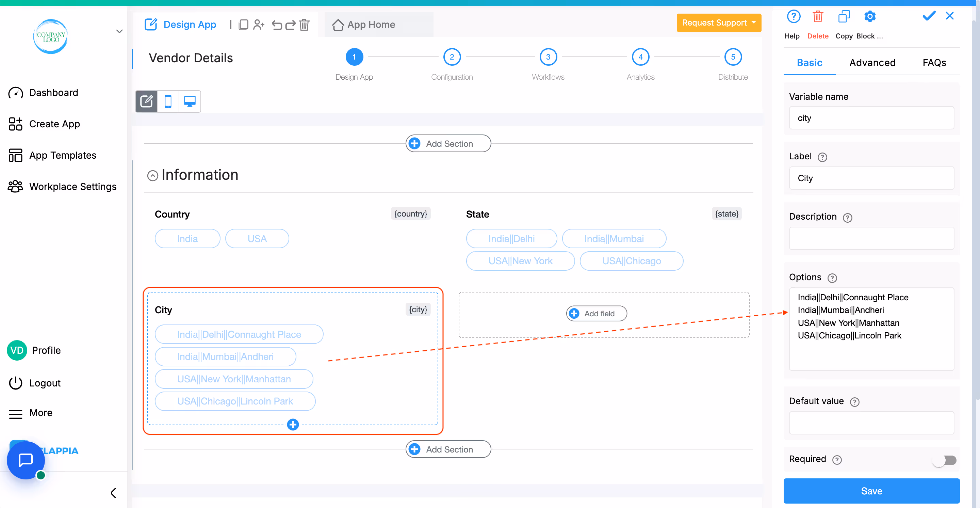This screenshot has height=508, width=980.
Task: Open Block settings gear icon
Action: pyautogui.click(x=870, y=17)
